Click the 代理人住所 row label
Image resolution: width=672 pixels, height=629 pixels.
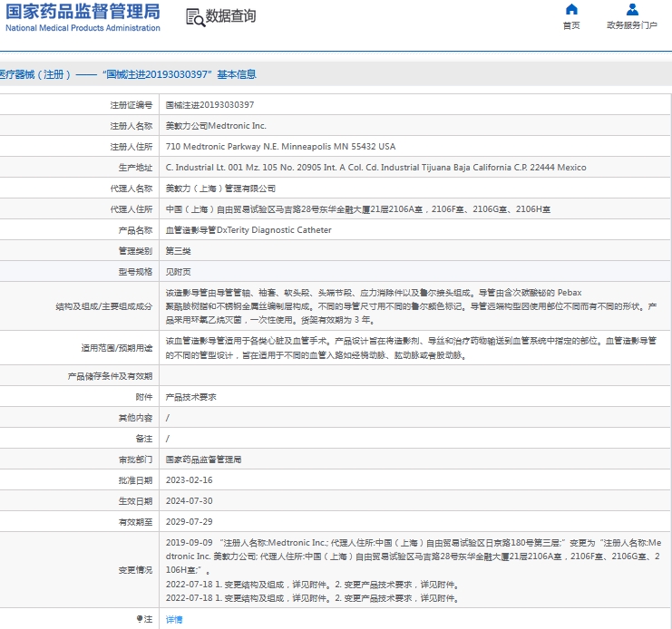[131, 209]
